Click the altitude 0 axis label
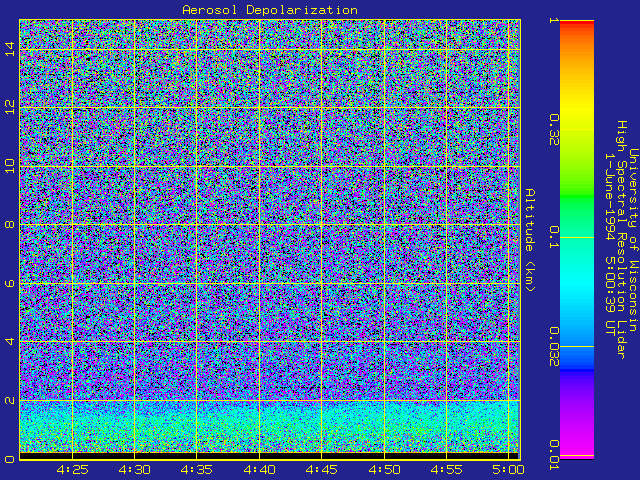The image size is (640, 480). click(x=10, y=459)
